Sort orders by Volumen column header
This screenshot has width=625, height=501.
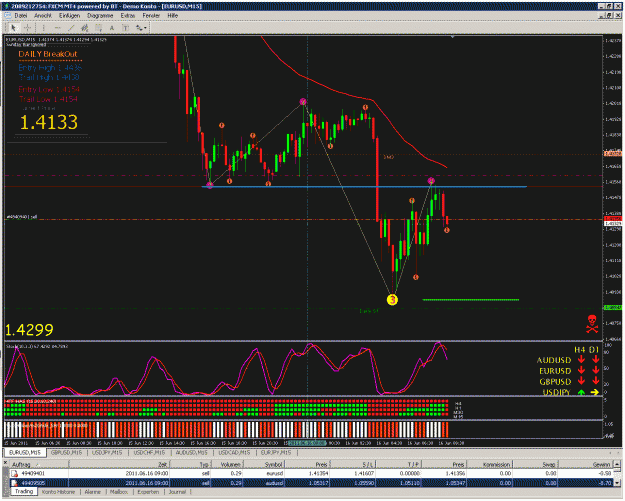[x=226, y=464]
